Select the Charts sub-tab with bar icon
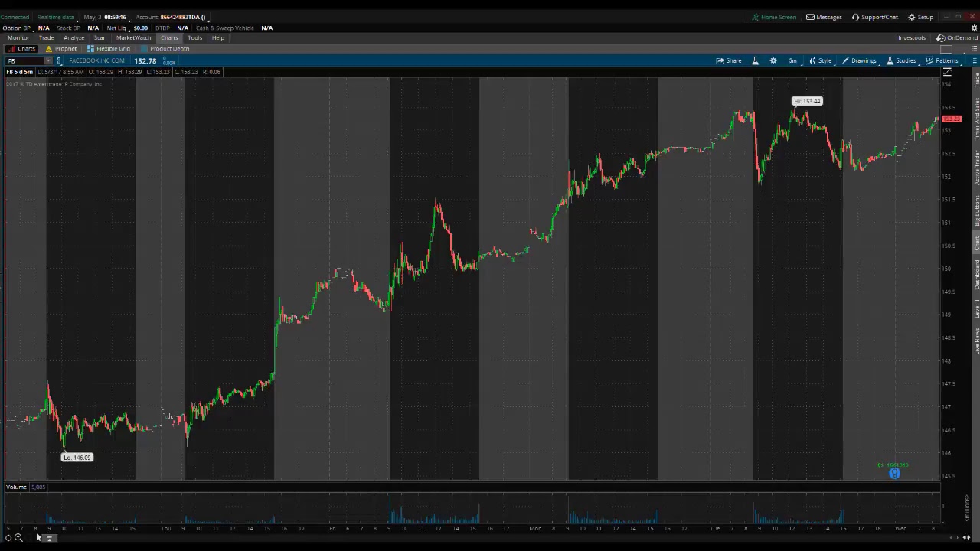Viewport: 980px width, 551px height. click(x=22, y=49)
